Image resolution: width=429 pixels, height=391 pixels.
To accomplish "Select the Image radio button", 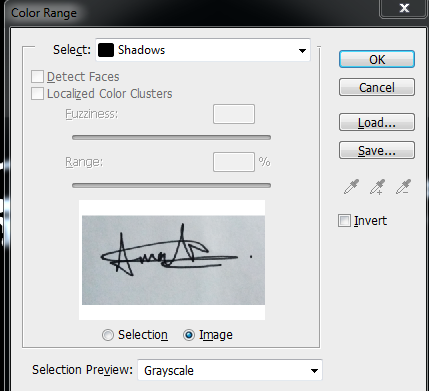I will tap(189, 335).
